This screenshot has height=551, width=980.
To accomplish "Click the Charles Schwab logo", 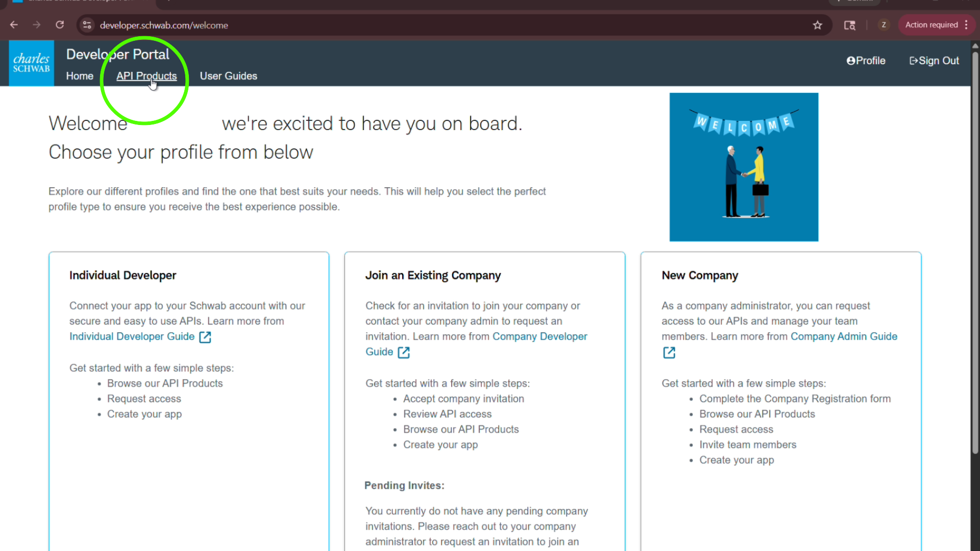I will point(31,63).
